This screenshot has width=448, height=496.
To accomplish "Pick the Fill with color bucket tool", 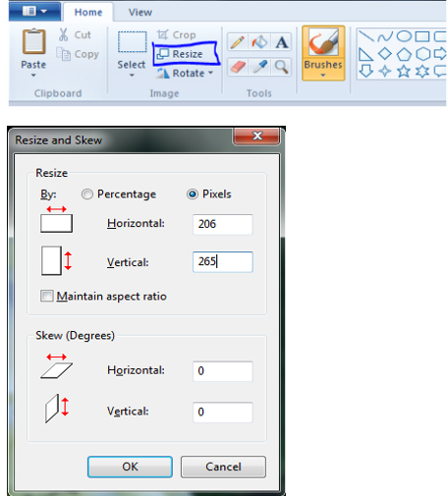I will (259, 42).
